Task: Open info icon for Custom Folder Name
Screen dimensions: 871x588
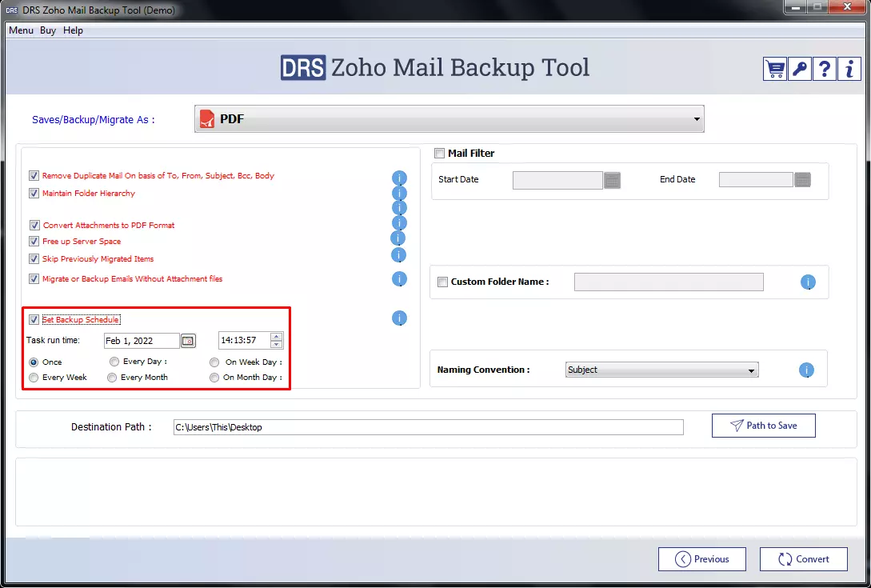Action: tap(808, 282)
